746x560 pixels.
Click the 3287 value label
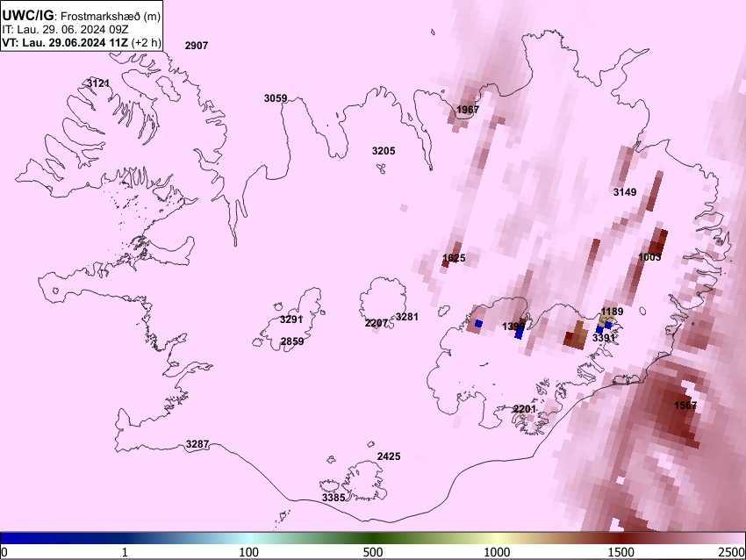[x=197, y=444]
